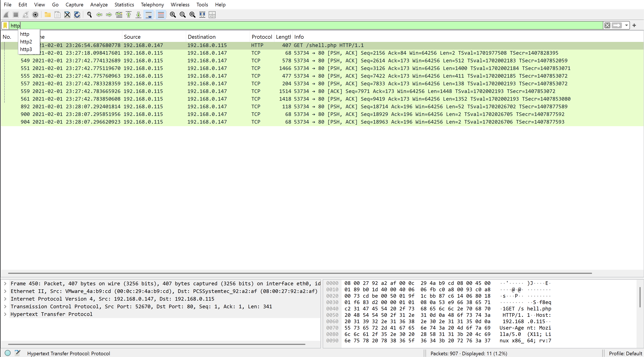Sort by the Destination column header
The width and height of the screenshot is (644, 357).
coord(218,37)
